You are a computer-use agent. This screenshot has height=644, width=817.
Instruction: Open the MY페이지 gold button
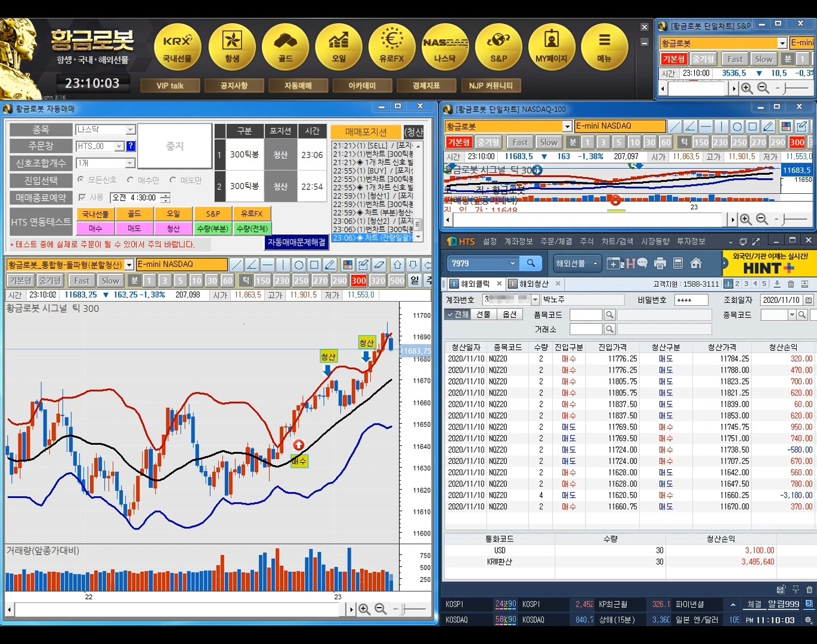[x=552, y=48]
